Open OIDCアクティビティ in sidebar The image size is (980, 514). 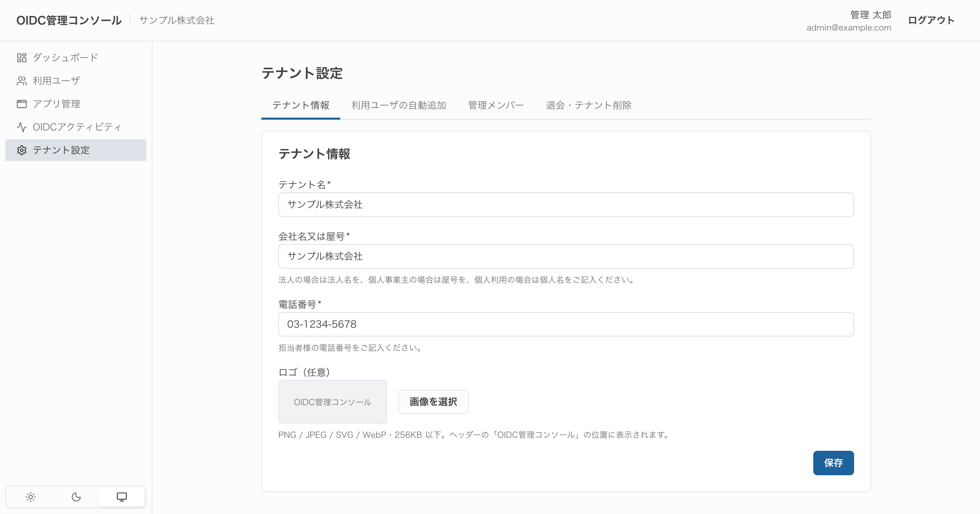click(x=76, y=127)
